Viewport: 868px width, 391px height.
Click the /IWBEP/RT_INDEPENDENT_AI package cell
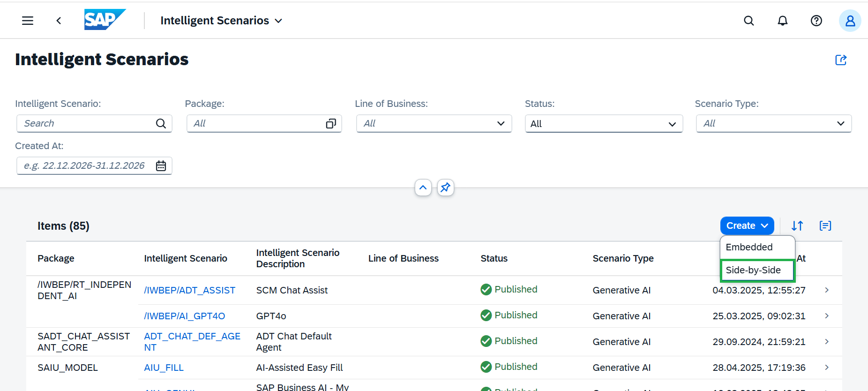84,290
